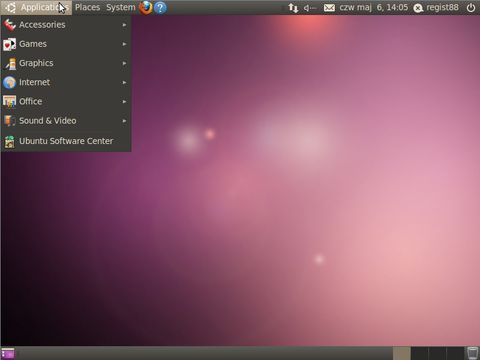The height and width of the screenshot is (360, 480).
Task: Open the Games submenu
Action: coord(66,44)
